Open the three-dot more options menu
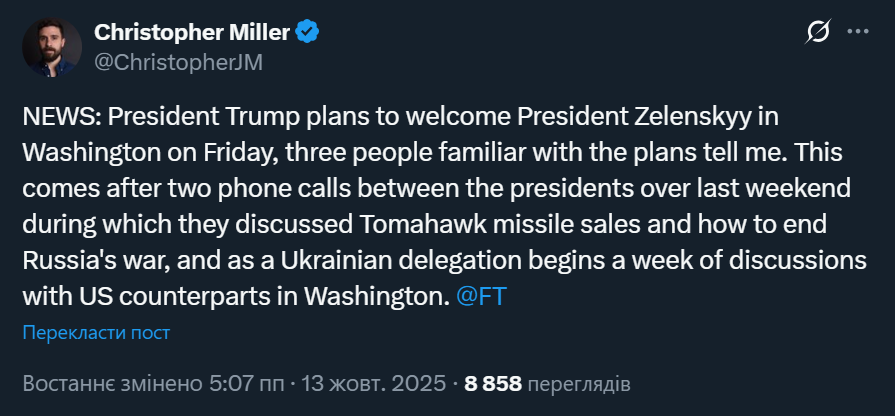895x416 pixels. (x=858, y=33)
